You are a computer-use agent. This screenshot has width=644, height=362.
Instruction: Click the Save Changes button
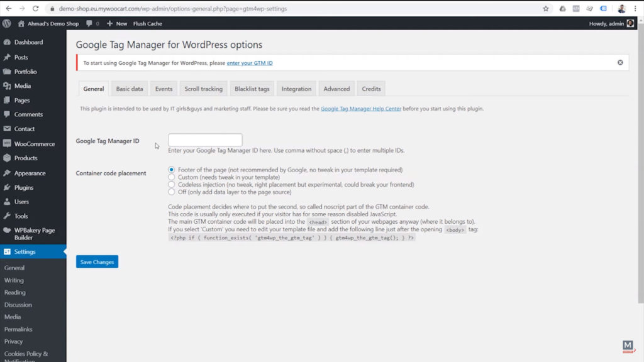[97, 261]
